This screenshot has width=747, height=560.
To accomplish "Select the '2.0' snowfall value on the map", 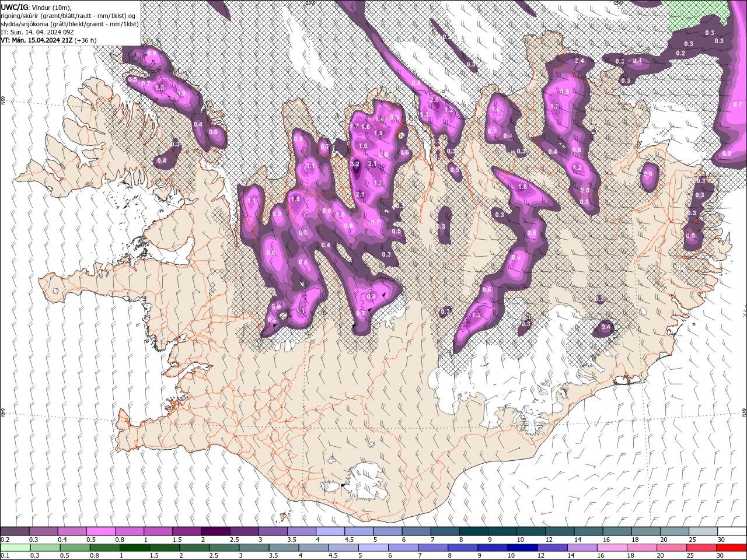I will (434, 100).
